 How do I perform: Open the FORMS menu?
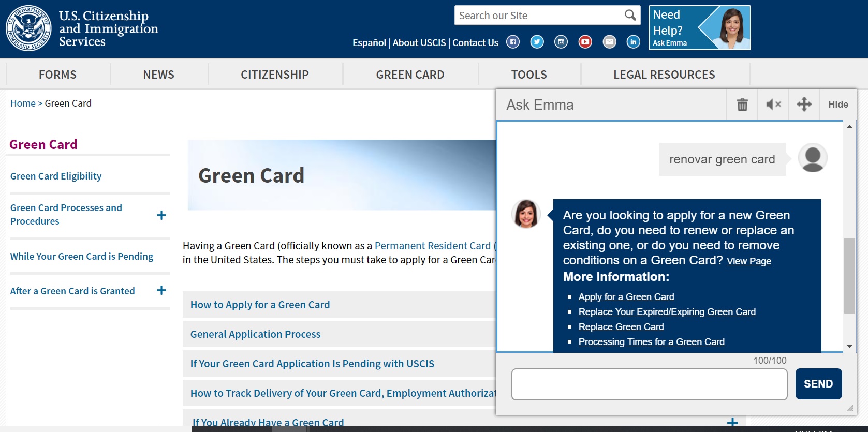tap(57, 75)
